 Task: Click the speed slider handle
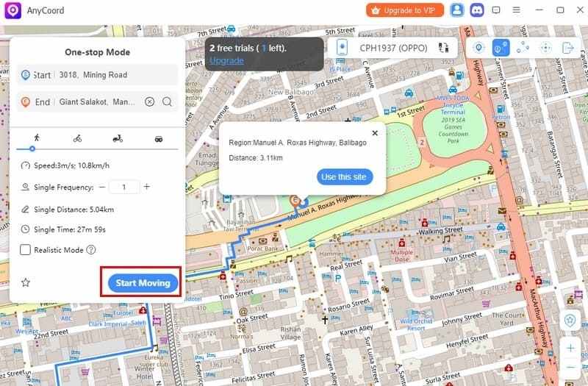pos(32,149)
